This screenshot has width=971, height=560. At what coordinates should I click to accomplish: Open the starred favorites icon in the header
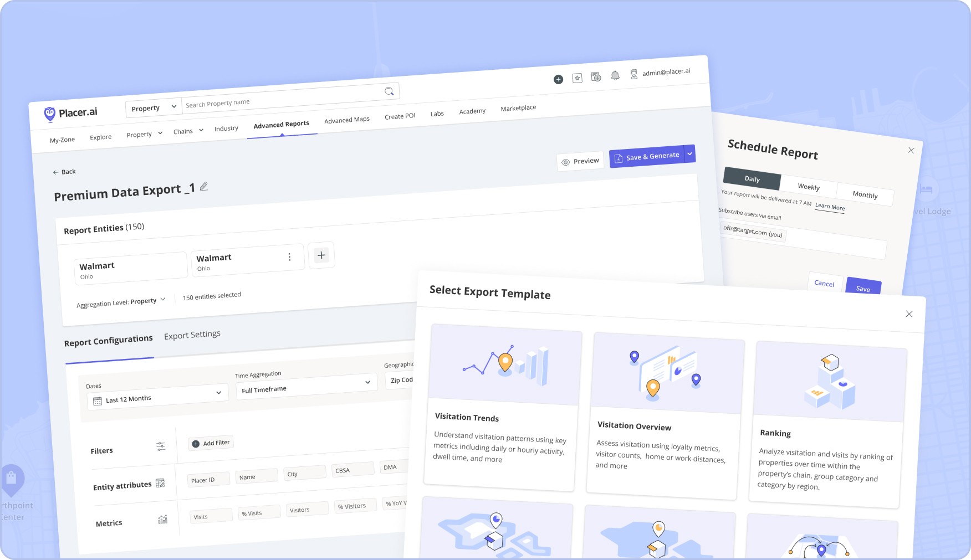(x=577, y=78)
